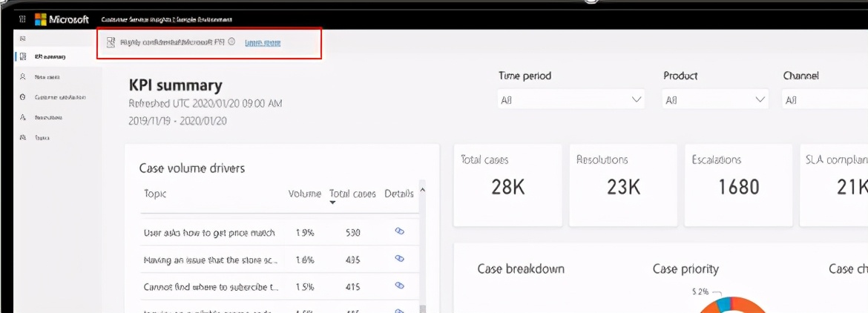Open details for the cannot-find-subscribe topic
868x313 pixels.
point(399,285)
